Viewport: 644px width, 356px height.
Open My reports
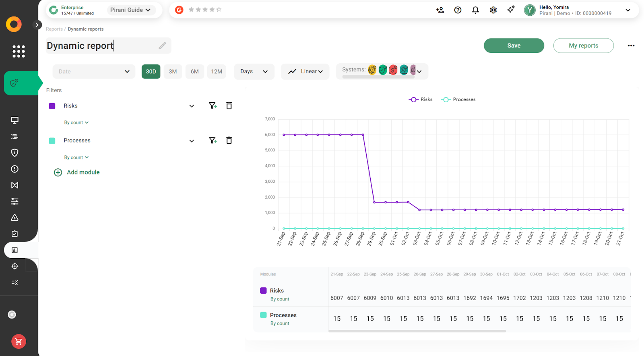click(583, 46)
